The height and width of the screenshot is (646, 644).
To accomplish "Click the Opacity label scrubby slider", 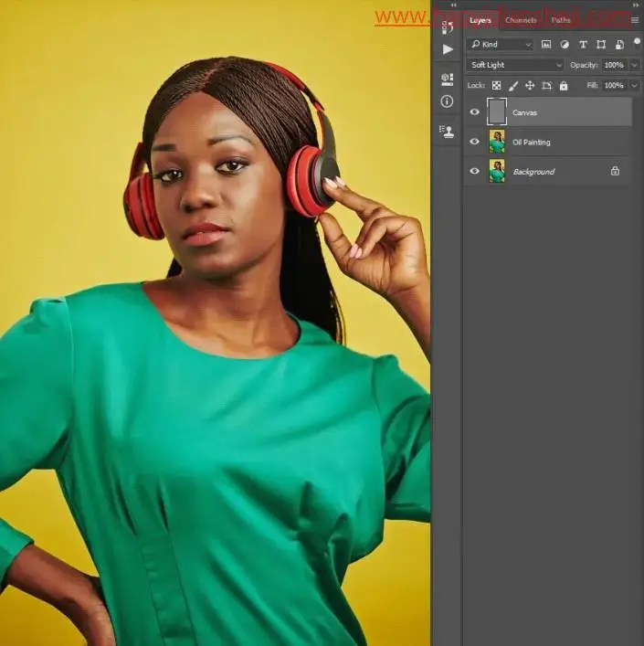I will point(584,65).
